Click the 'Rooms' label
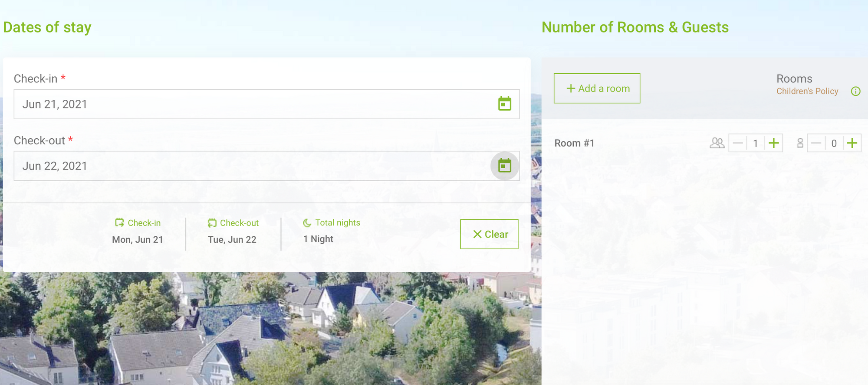Screen dimensions: 868x385 794,78
